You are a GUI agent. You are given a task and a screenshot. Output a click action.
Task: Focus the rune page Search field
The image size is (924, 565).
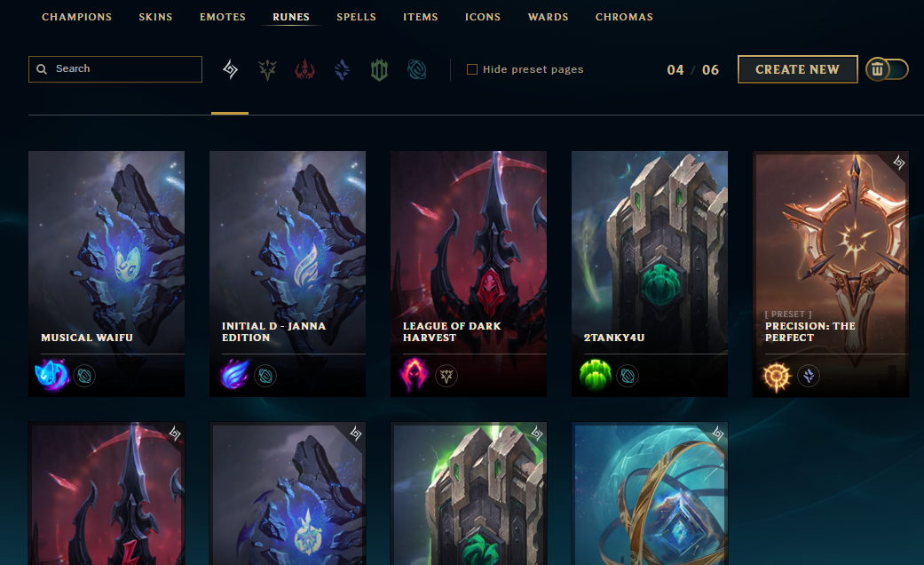coord(115,69)
